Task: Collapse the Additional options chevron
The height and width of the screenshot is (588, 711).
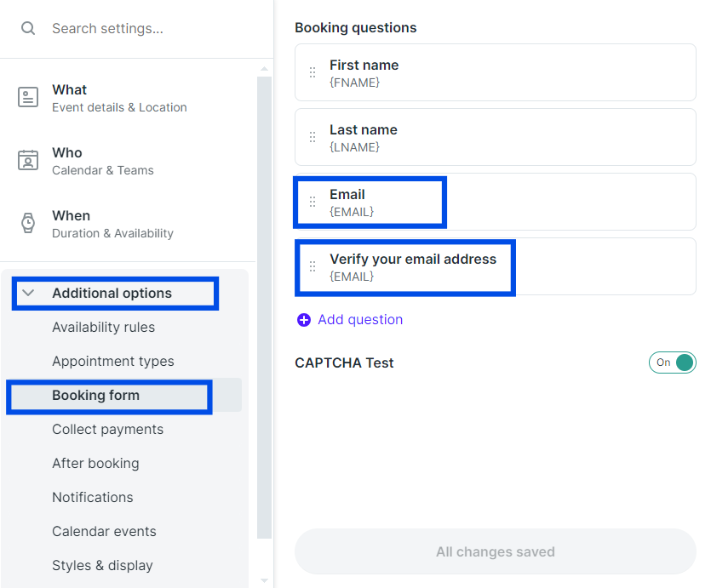Action: (28, 293)
